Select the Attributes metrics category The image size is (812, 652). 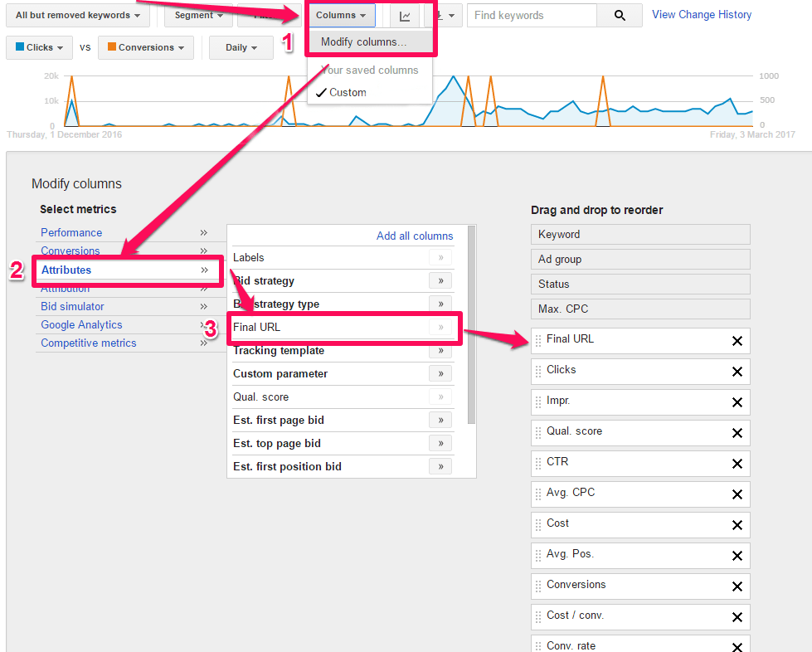point(65,270)
